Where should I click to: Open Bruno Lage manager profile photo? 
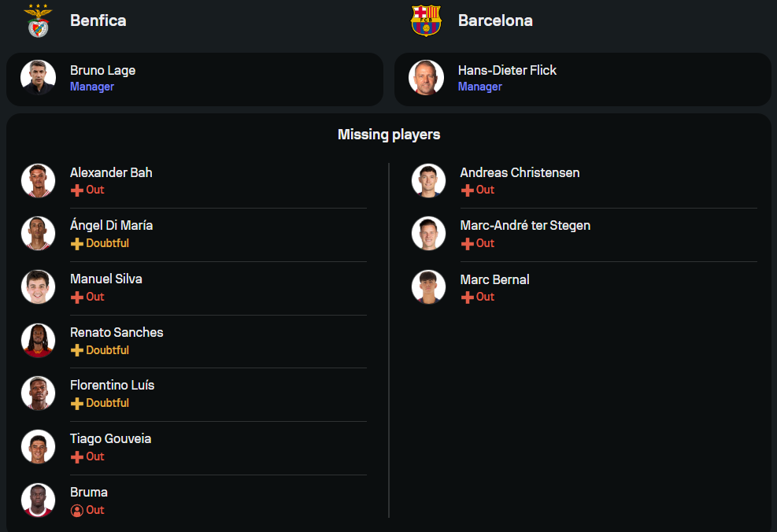[x=38, y=77]
